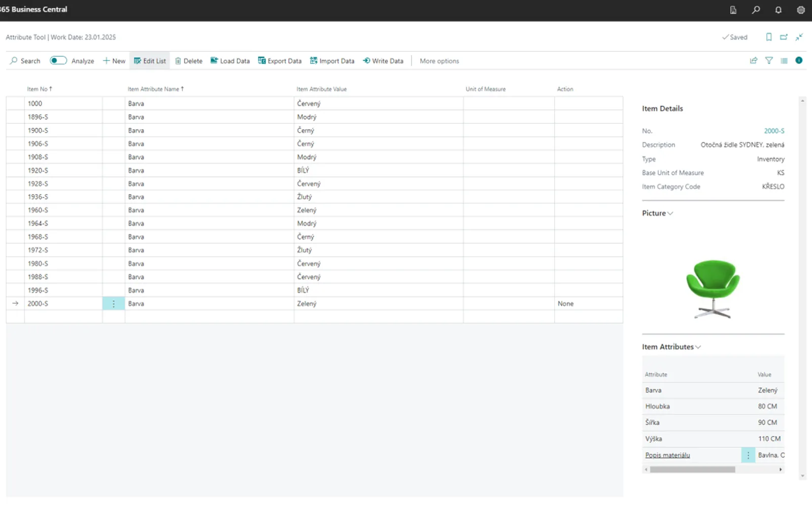Collapse the page with arrows icon

pyautogui.click(x=799, y=37)
